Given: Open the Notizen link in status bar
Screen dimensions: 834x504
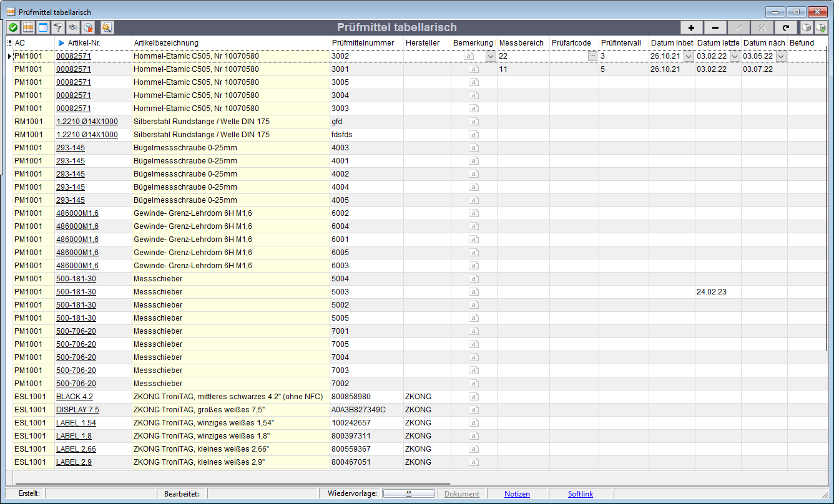Looking at the screenshot, I should tap(517, 494).
